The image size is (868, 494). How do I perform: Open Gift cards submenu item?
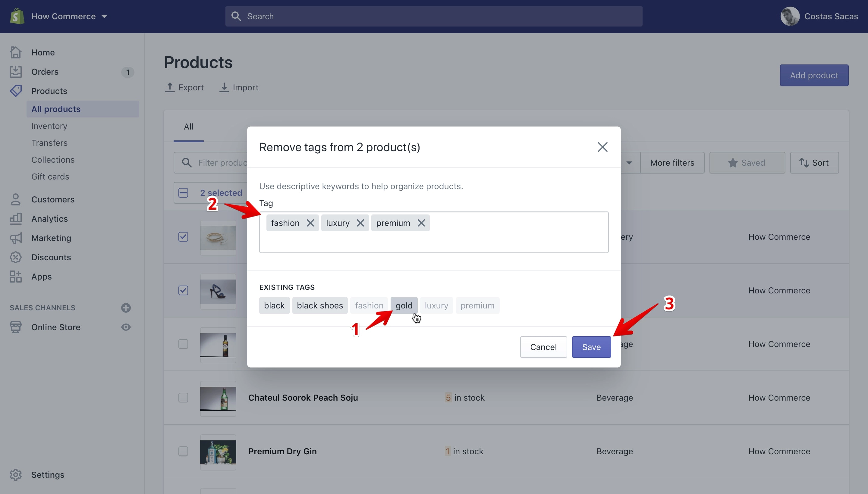click(50, 177)
